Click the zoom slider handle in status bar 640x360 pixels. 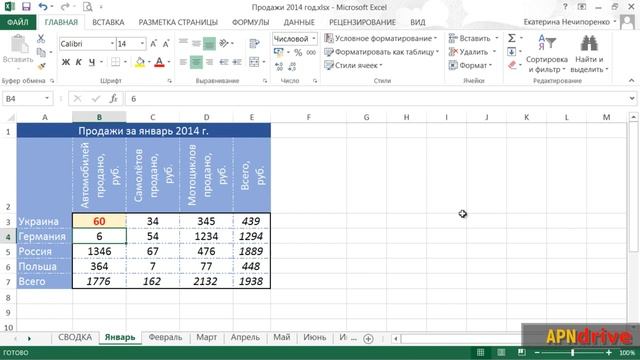coord(573,353)
